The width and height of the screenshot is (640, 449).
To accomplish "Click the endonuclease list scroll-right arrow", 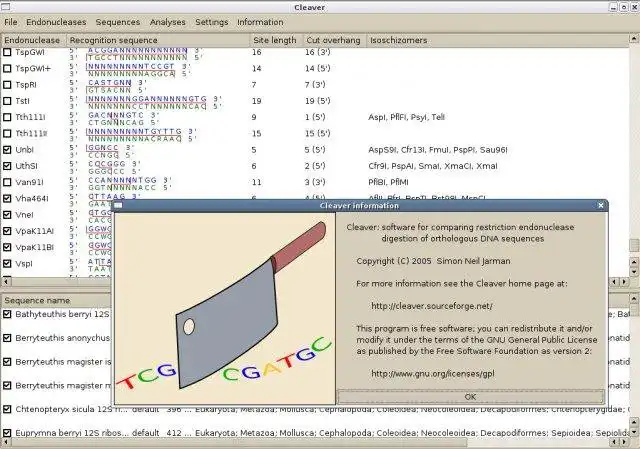I will tap(624, 282).
